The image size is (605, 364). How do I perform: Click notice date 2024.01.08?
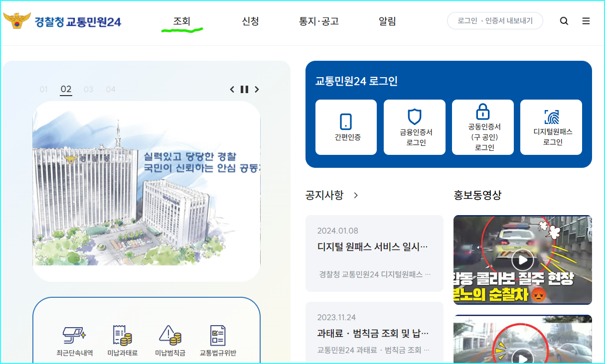pos(337,231)
